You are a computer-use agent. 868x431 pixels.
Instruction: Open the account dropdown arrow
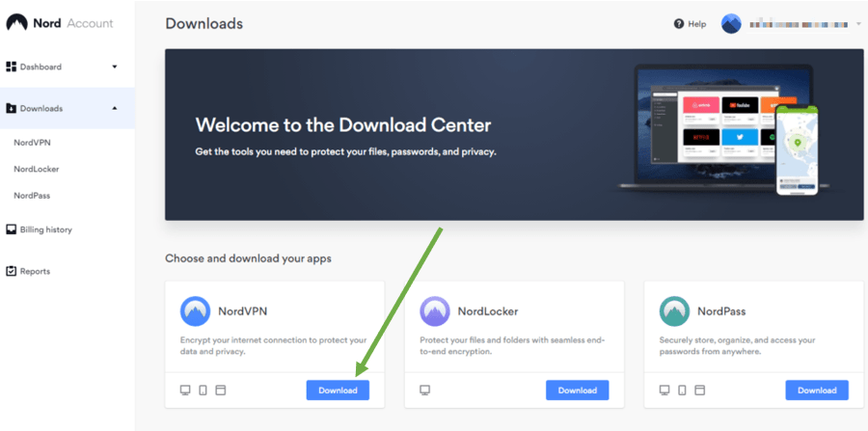[x=858, y=24]
